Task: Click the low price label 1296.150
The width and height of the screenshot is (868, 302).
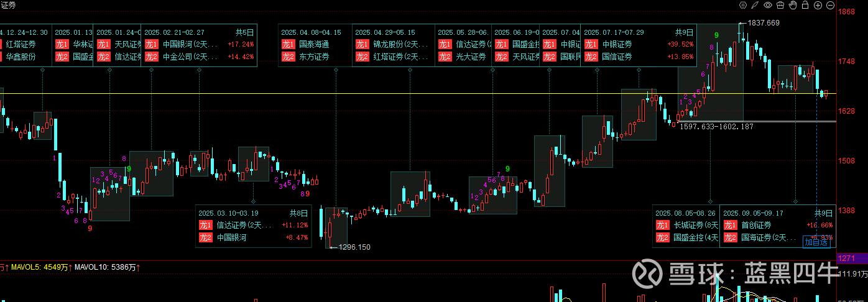Action: pos(354,247)
